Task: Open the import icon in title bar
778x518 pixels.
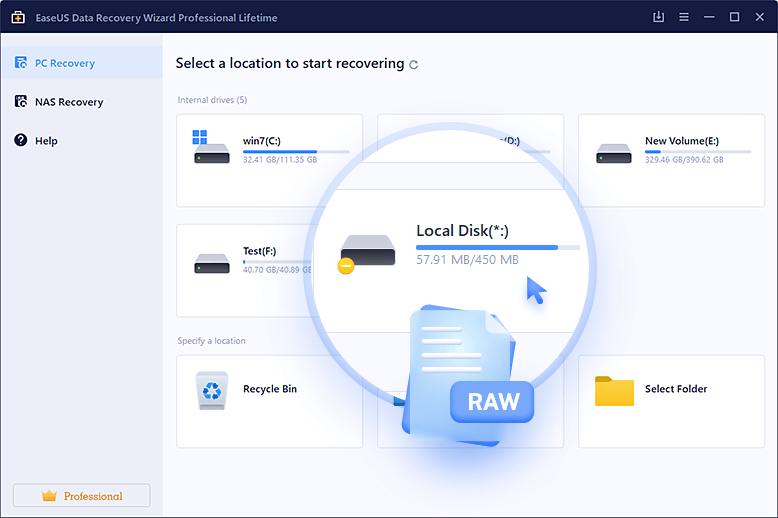Action: click(x=658, y=17)
